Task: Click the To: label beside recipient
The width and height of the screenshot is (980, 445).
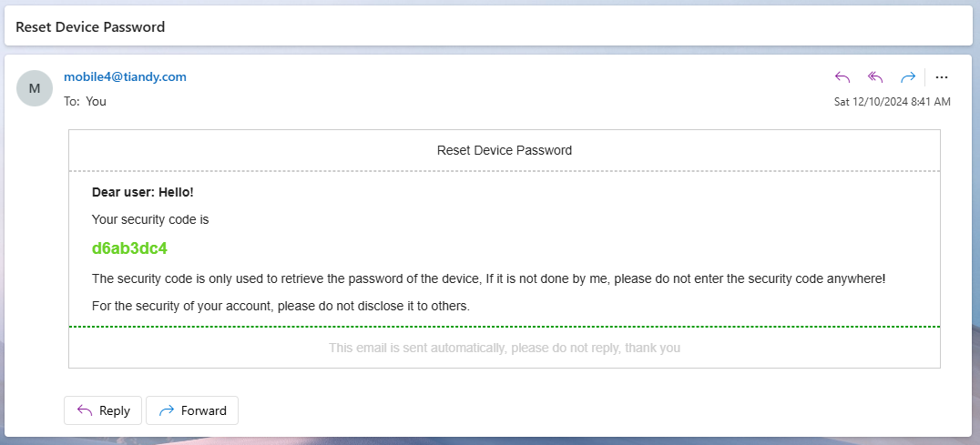Action: [72, 101]
